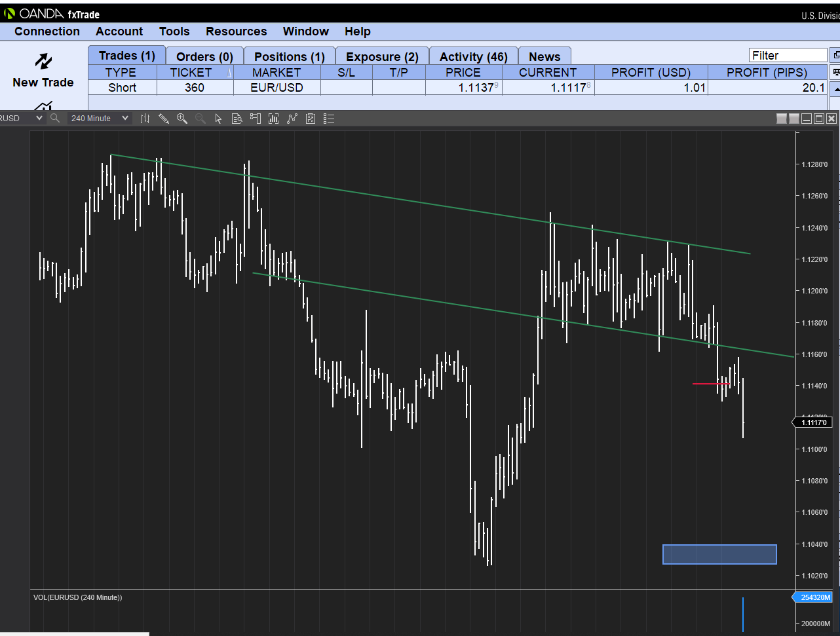This screenshot has width=840, height=636.
Task: Click the empty T/P cell for trade 360
Action: tap(398, 87)
